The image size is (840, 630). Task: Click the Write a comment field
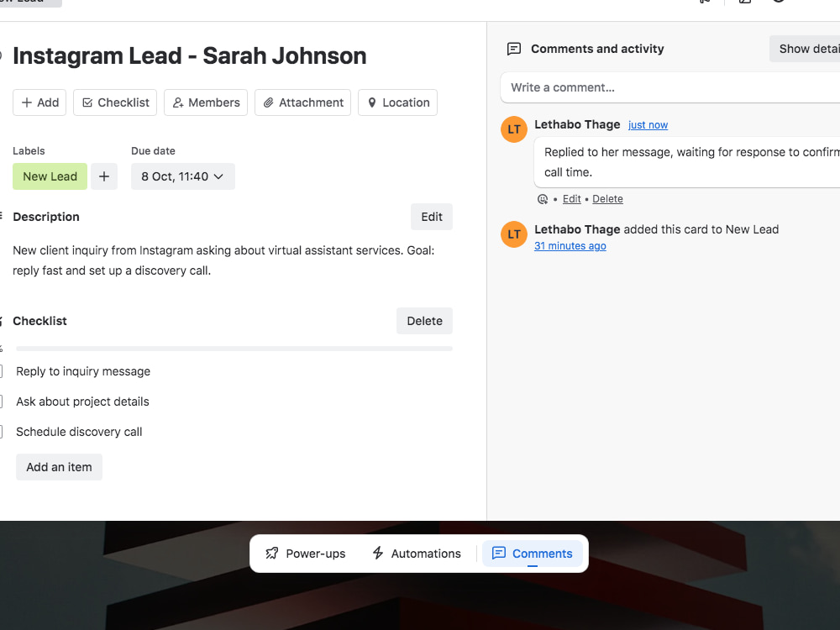pos(669,87)
